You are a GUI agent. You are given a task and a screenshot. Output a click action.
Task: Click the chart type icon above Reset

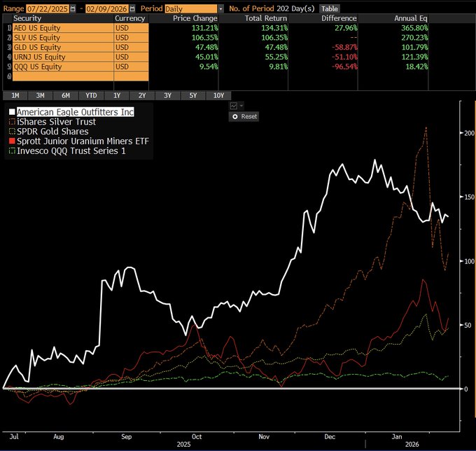click(233, 106)
